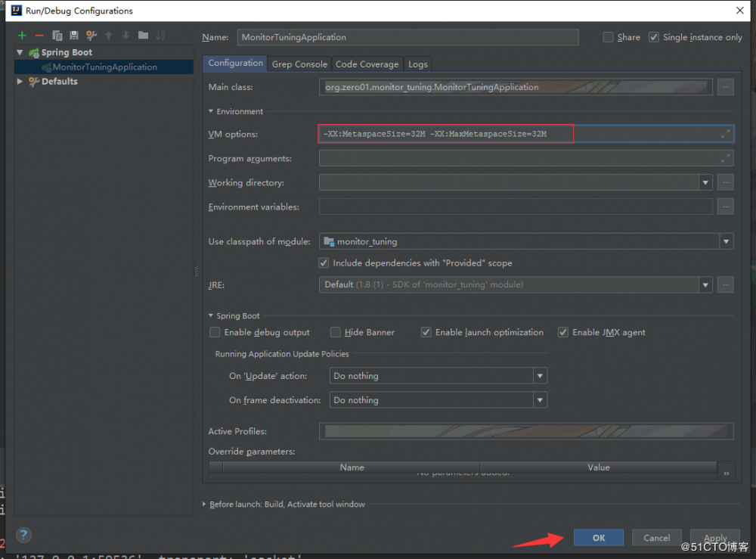Image resolution: width=756 pixels, height=559 pixels.
Task: Switch to Configuration tab
Action: click(235, 64)
